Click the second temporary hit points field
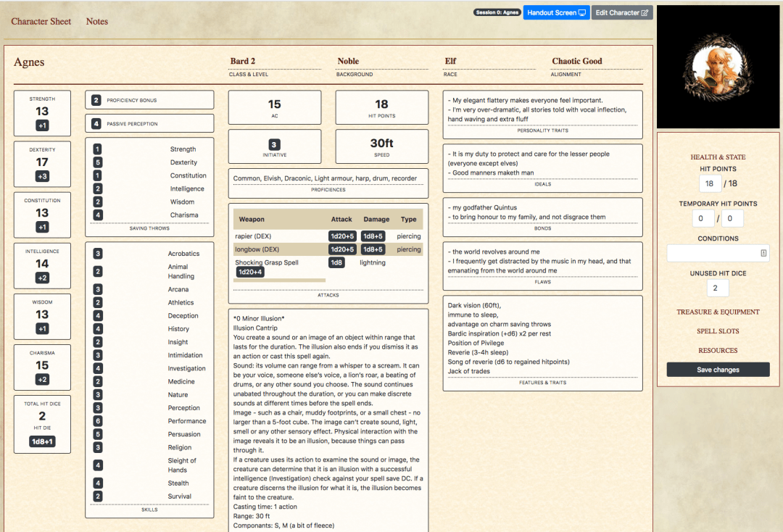The image size is (783, 532). click(x=732, y=219)
